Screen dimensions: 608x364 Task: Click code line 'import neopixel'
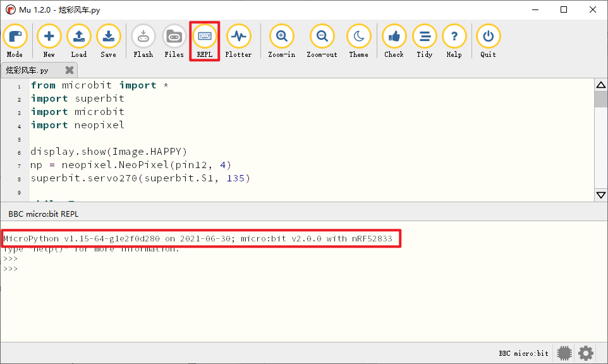[x=78, y=125]
